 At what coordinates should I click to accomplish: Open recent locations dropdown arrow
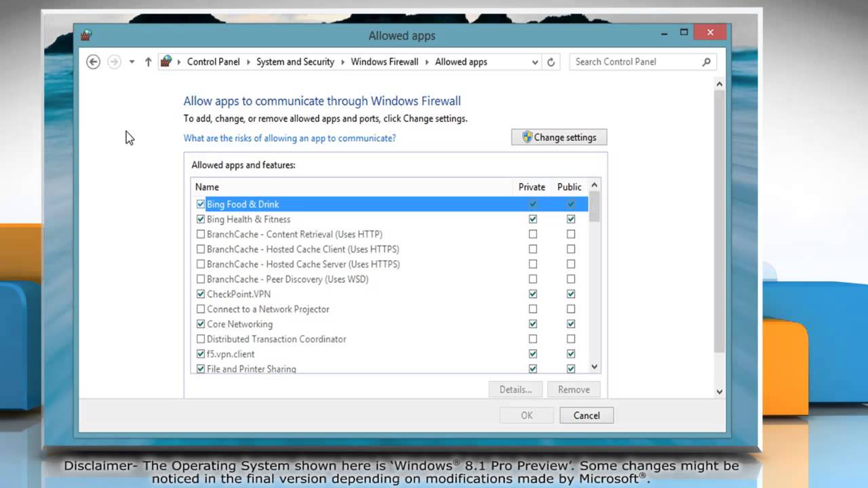(x=132, y=62)
